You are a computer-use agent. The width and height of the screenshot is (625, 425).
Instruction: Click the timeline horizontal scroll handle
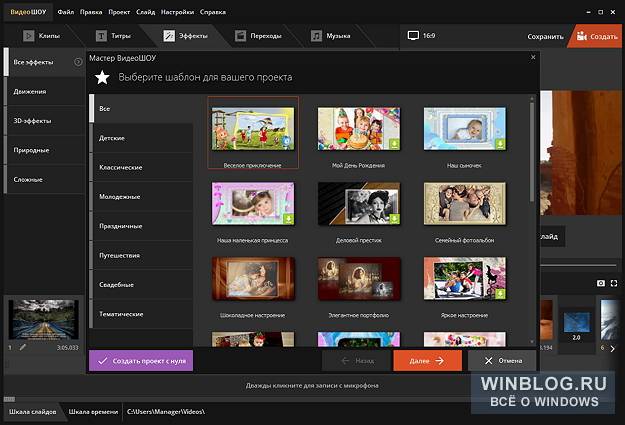tap(9, 399)
